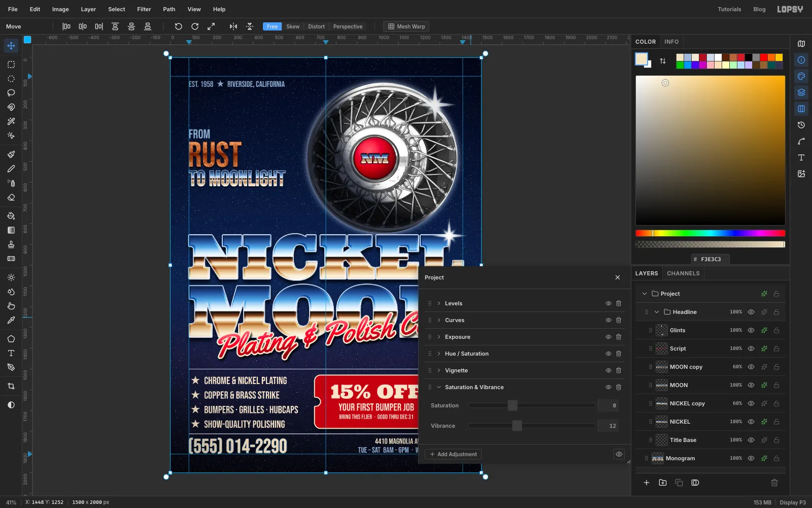Expand the Levels adjustment
Viewport: 812px width, 508px height.
pyautogui.click(x=439, y=303)
